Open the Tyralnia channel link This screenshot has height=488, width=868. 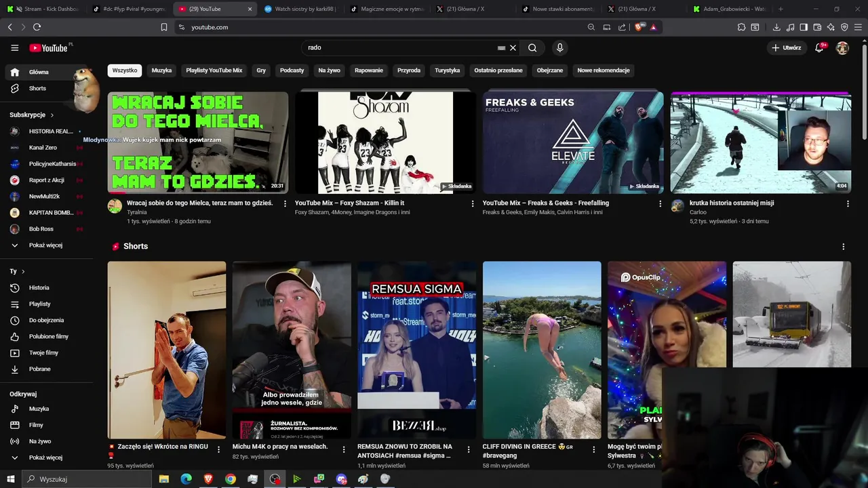coord(137,212)
